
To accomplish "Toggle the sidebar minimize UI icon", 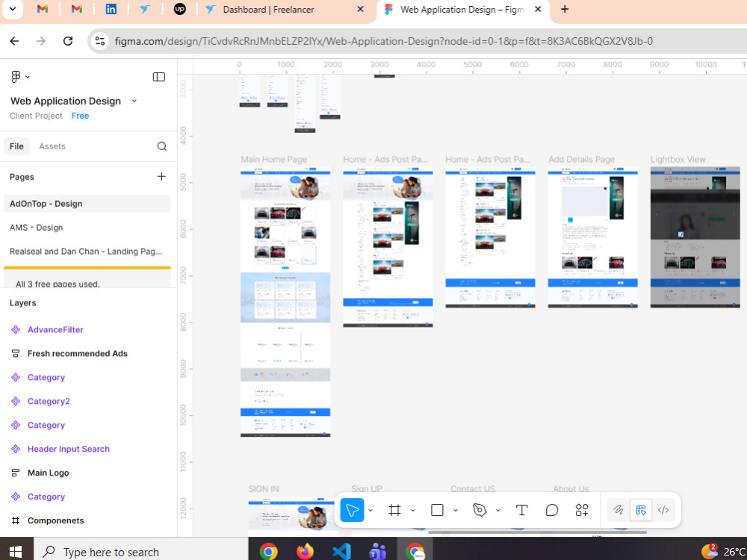I will point(158,77).
